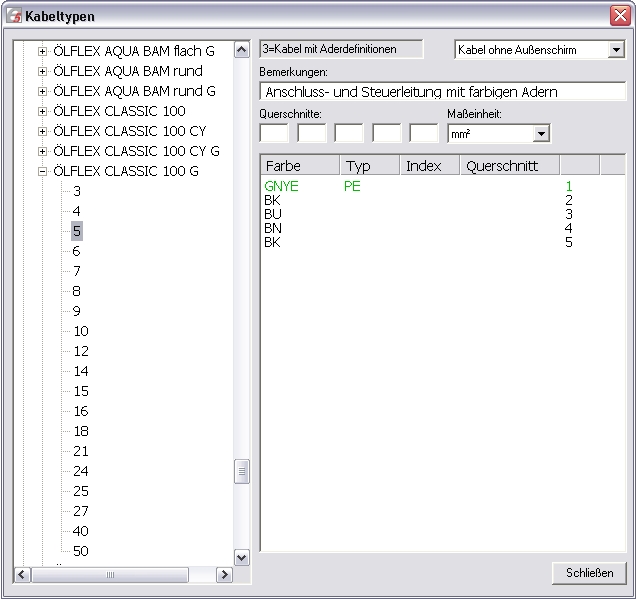Select tree item 40
The height and width of the screenshot is (599, 637).
(81, 531)
